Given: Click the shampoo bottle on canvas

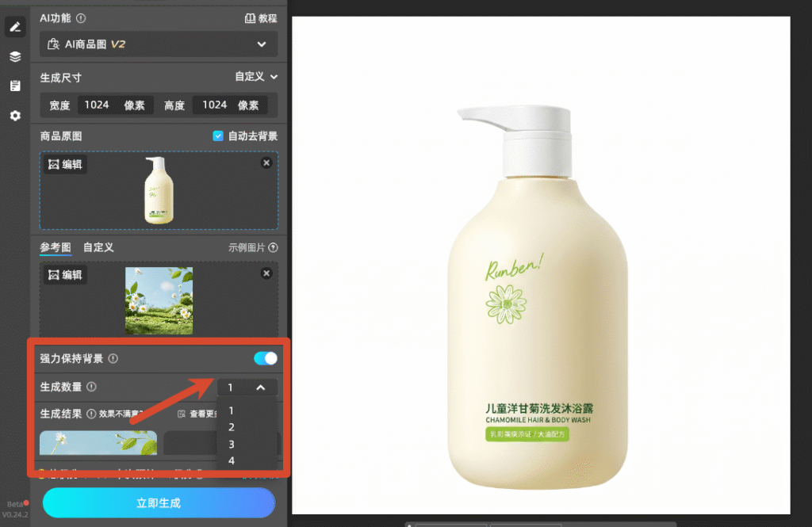Looking at the screenshot, I should point(538,296).
